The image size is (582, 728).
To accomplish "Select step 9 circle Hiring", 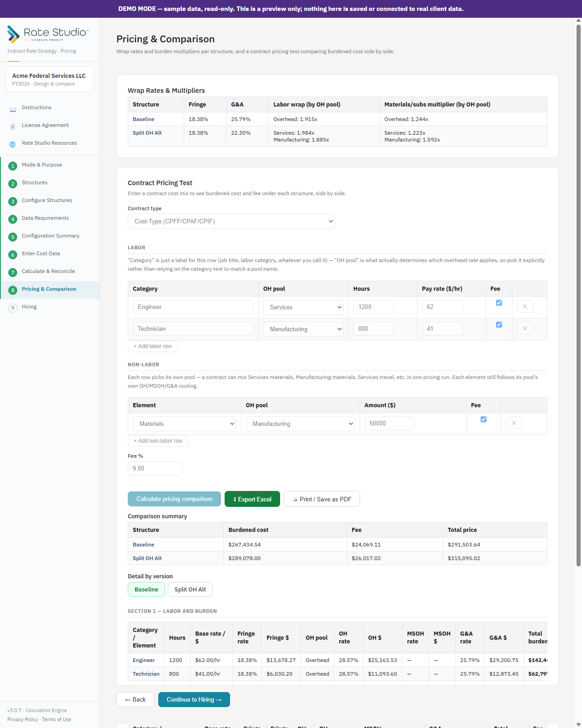I will 13,308.
